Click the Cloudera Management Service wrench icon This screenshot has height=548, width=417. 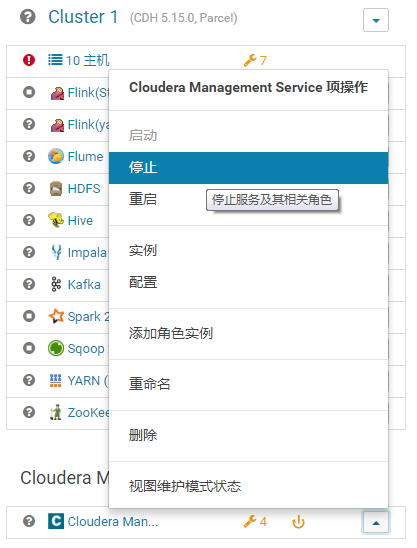coord(250,521)
